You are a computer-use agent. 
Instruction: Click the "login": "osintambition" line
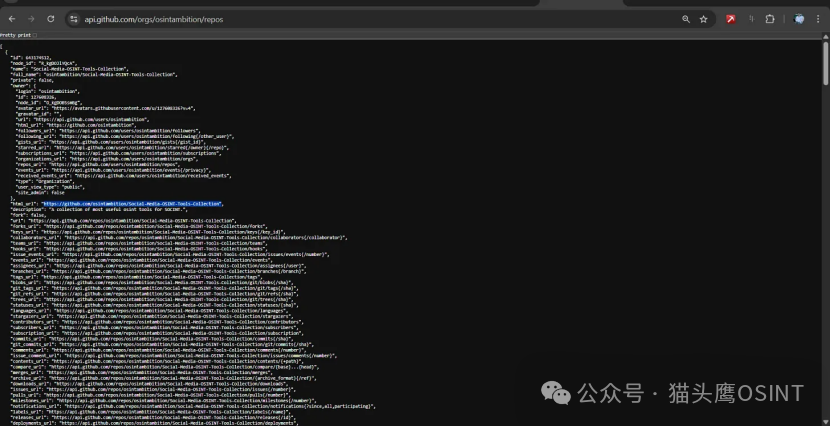[x=48, y=92]
